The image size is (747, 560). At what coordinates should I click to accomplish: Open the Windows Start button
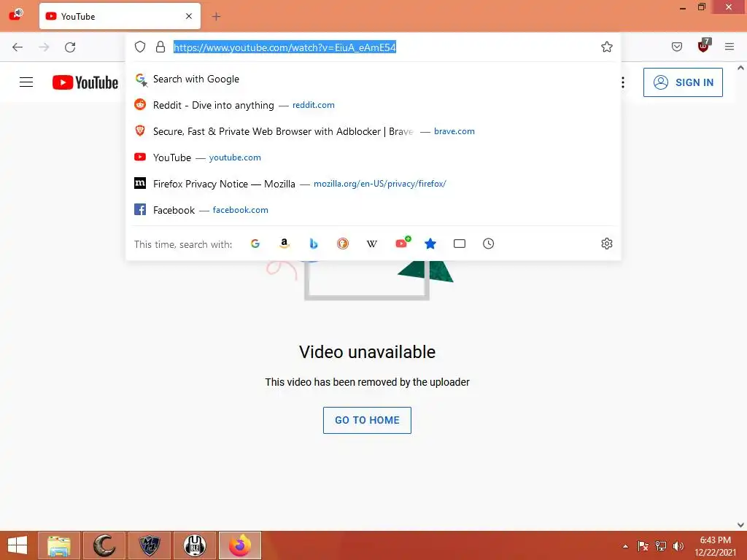pos(18,545)
